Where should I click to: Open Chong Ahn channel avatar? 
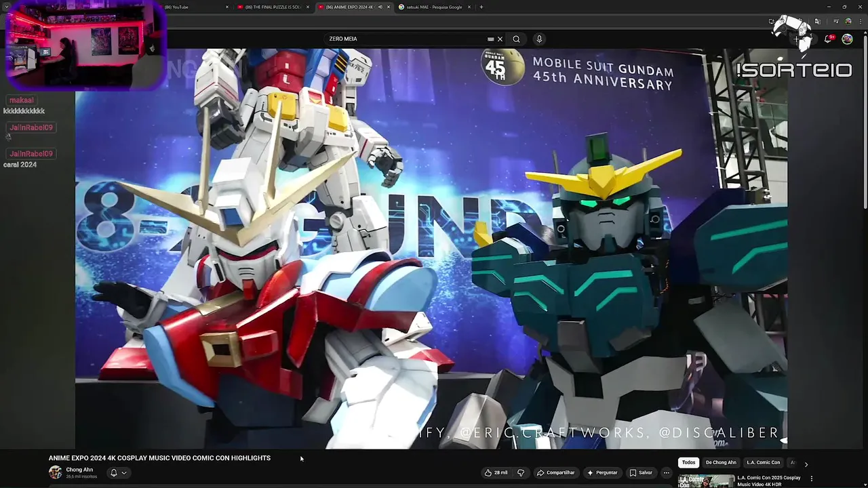pyautogui.click(x=55, y=472)
